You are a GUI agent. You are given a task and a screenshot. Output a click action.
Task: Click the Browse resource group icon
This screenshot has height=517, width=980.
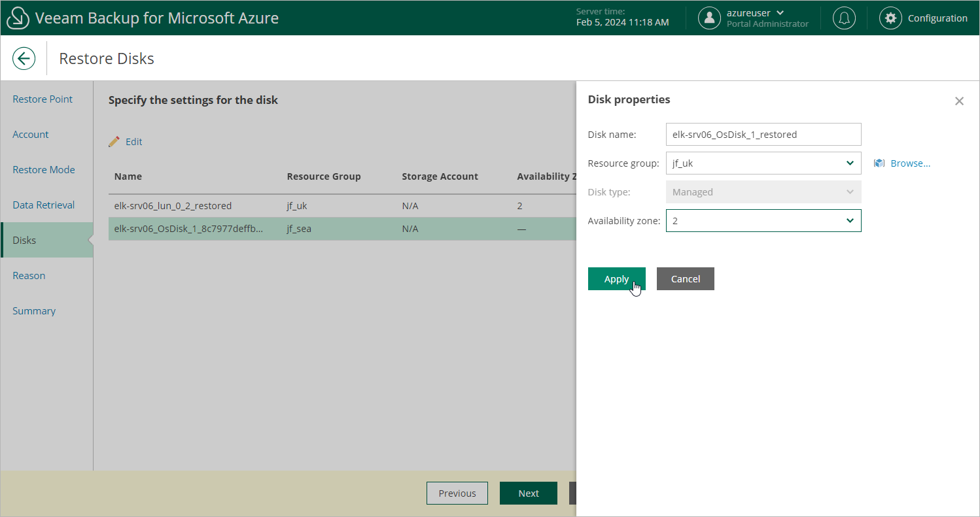click(879, 163)
